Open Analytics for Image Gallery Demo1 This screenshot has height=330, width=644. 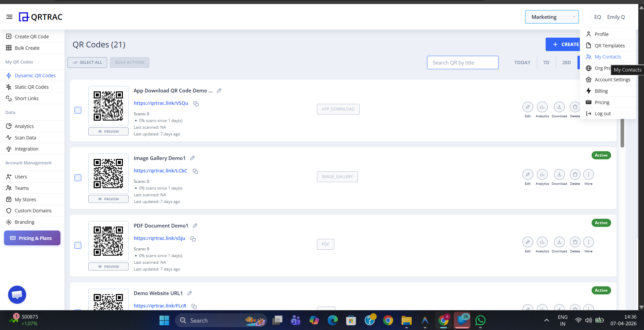pyautogui.click(x=542, y=174)
